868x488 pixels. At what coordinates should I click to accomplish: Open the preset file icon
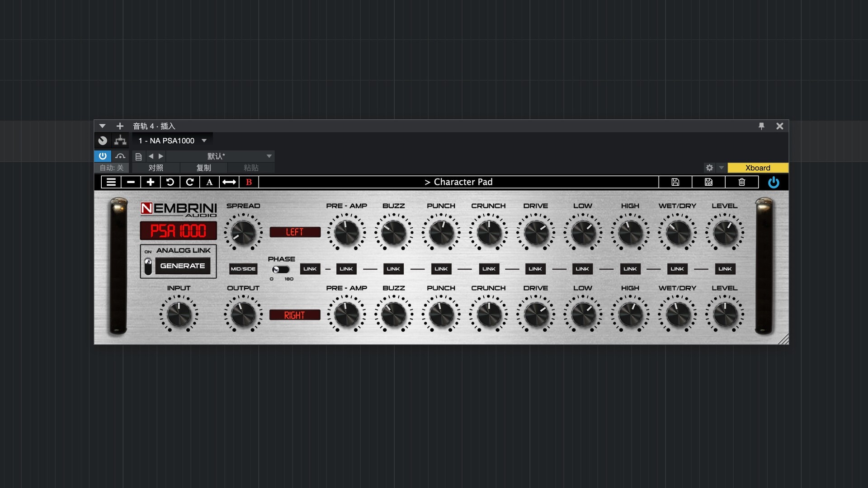(x=139, y=156)
